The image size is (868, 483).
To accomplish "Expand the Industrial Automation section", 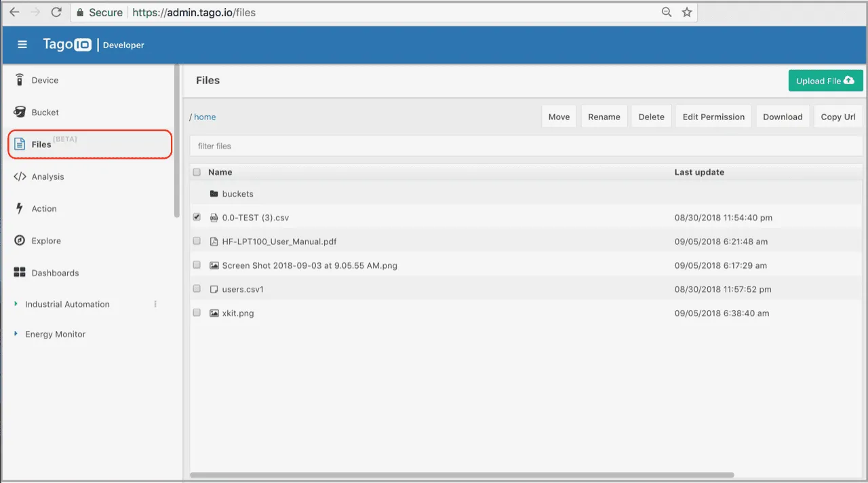I will coord(15,304).
